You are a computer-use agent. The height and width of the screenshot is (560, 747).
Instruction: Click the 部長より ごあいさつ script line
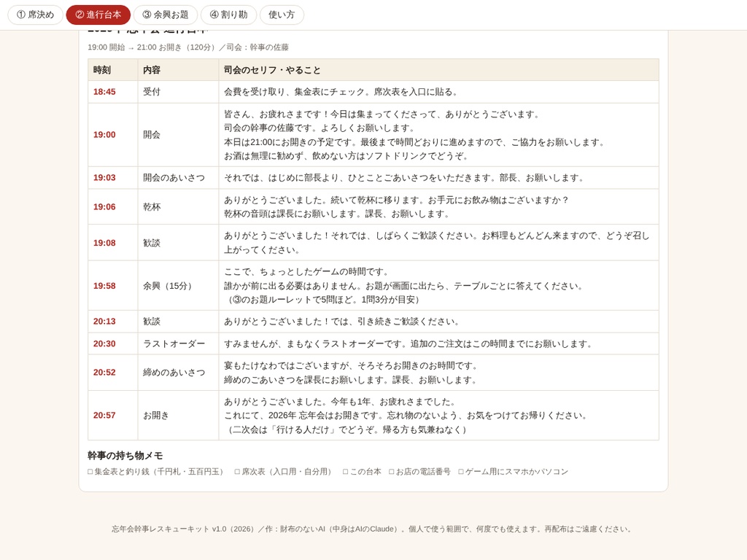click(x=404, y=178)
